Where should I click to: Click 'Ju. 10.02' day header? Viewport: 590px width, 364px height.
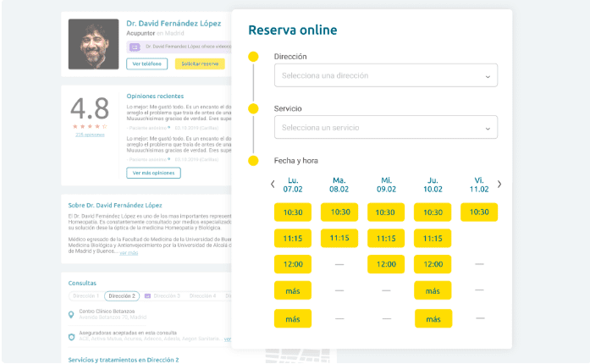point(433,185)
